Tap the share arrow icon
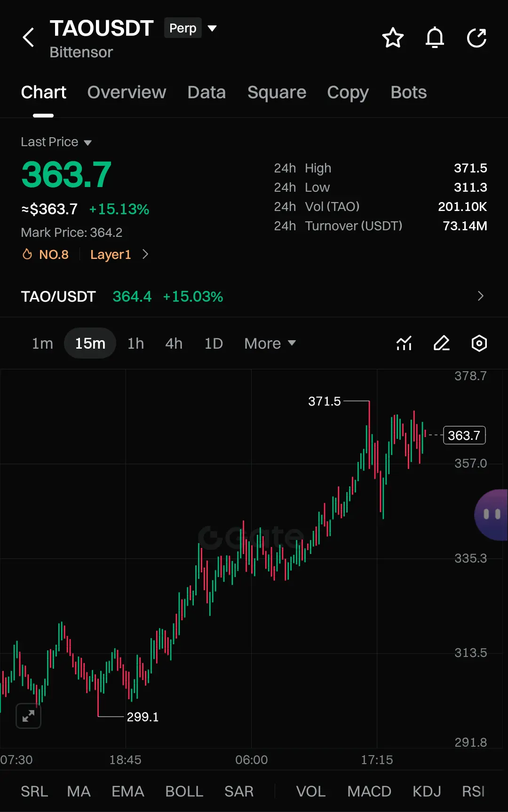The image size is (508, 812). 476,38
